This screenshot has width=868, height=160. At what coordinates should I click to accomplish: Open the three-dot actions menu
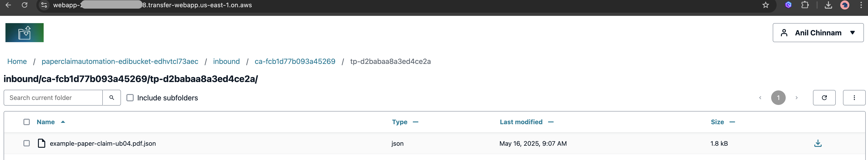click(854, 97)
